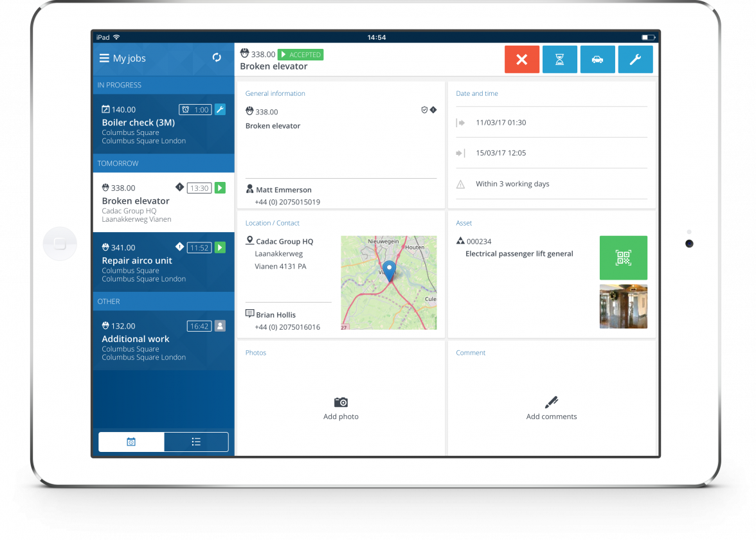Expand the In Progress section header

pyautogui.click(x=163, y=85)
